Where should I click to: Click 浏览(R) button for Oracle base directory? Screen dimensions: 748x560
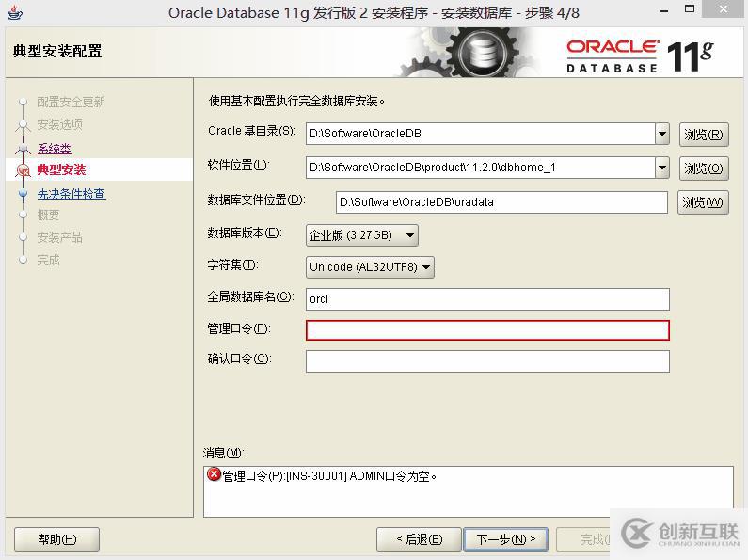[704, 134]
